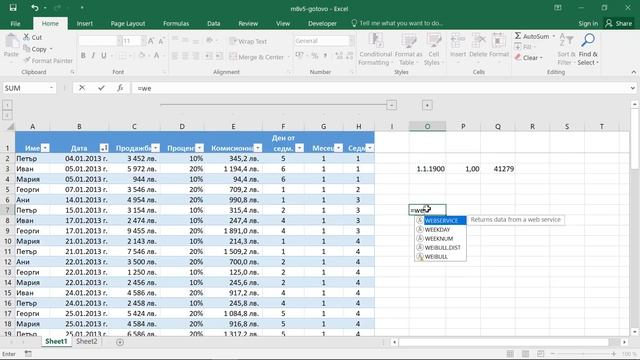Switch to the Formulas tab
Screen dimensions: 640x360
tap(176, 23)
